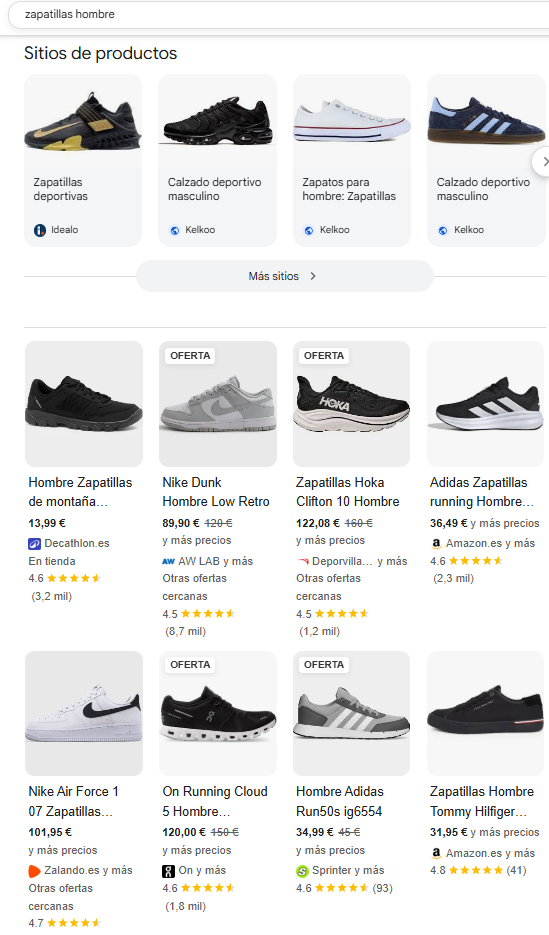This screenshot has width=549, height=935.
Task: Open the Adidas Run50s product image
Action: click(352, 713)
